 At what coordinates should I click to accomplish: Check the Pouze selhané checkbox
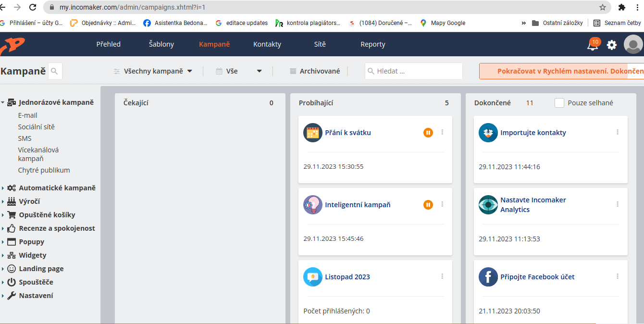559,102
